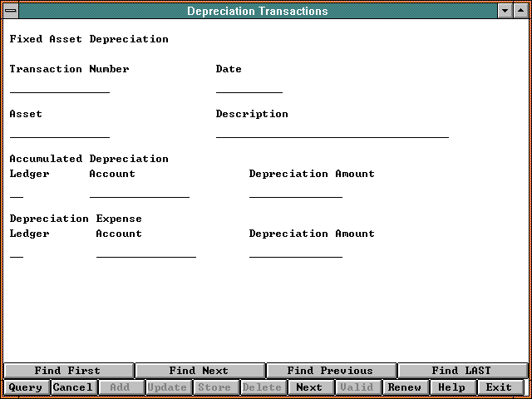
Task: Jump to last record with Find LAST
Action: click(x=461, y=371)
